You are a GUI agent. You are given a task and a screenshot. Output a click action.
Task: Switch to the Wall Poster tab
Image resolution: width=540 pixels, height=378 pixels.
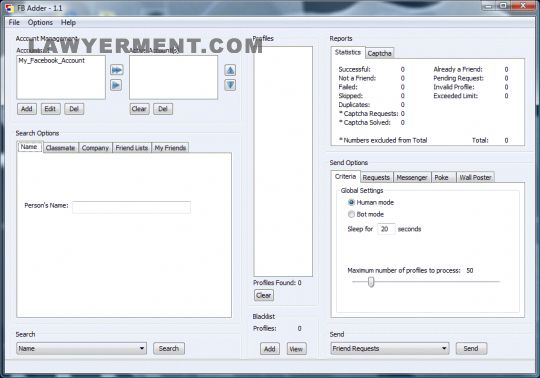[475, 177]
